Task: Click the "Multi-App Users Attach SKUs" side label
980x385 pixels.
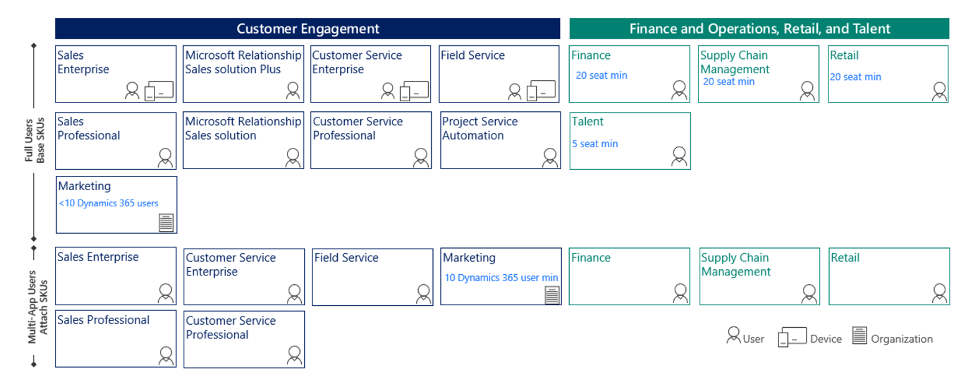Action: tap(38, 306)
